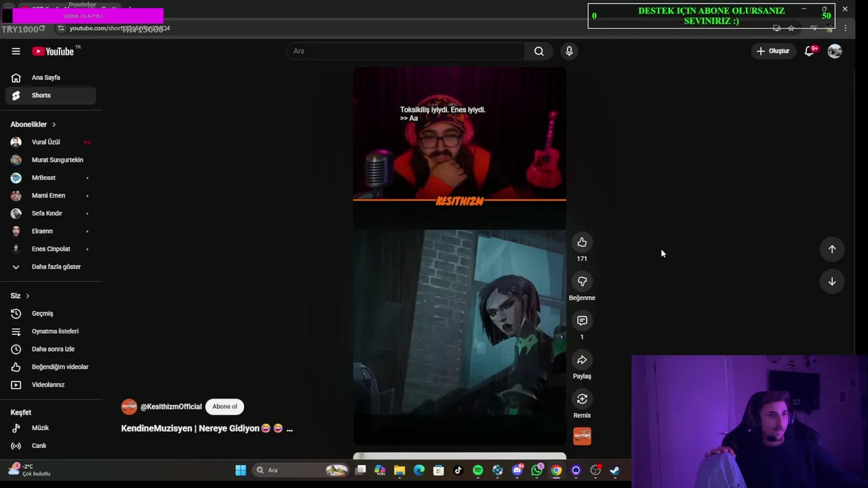Open Beğendiğim videolar

(51, 367)
